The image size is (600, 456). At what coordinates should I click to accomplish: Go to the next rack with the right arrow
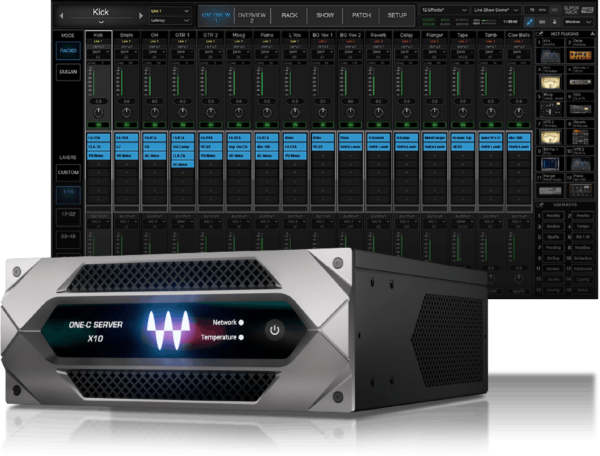140,16
